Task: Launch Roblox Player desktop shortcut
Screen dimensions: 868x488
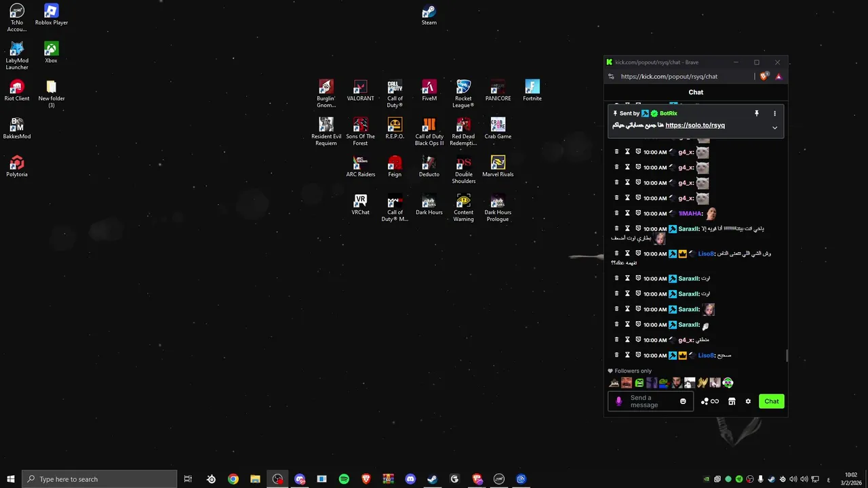Action: 52,15
